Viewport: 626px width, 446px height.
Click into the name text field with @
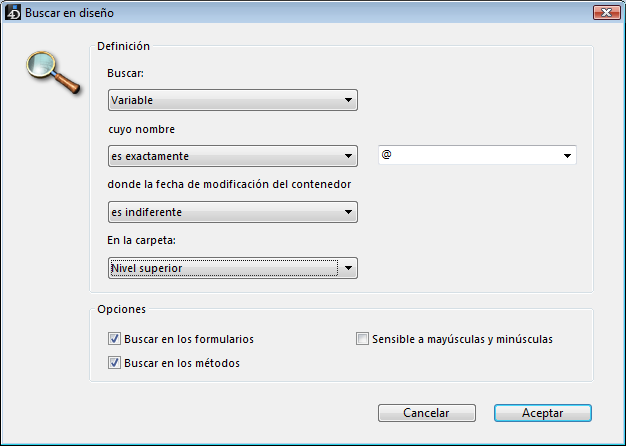465,156
